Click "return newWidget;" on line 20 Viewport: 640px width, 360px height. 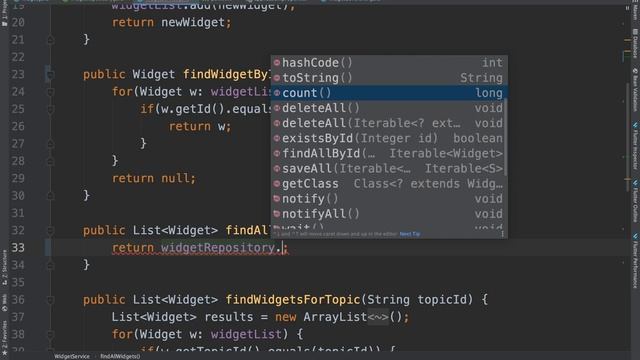[x=172, y=22]
